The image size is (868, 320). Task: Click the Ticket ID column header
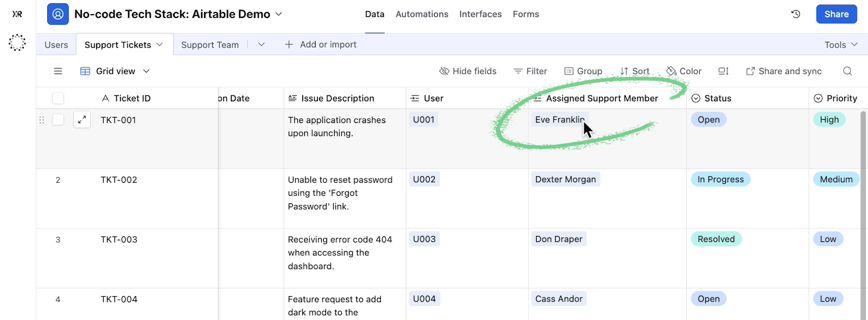[x=127, y=98]
